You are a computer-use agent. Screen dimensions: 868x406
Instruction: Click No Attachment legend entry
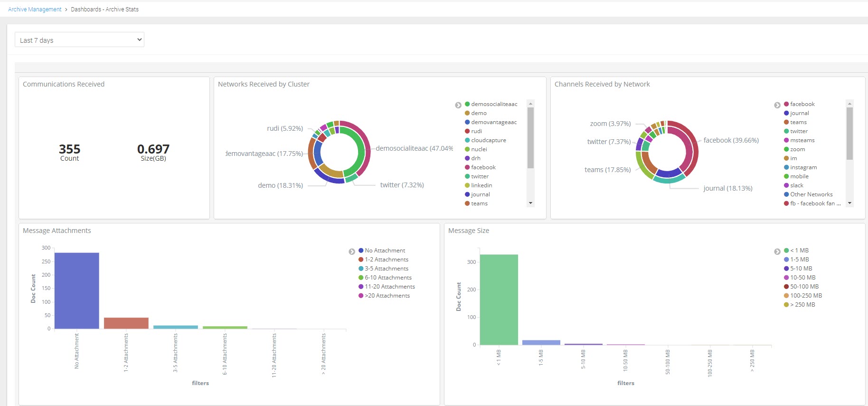(x=382, y=251)
